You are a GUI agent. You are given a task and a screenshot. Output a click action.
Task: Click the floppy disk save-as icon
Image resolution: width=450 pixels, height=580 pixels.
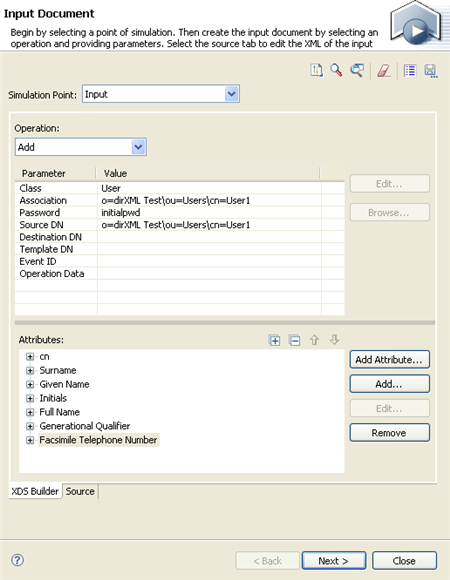[x=431, y=71]
